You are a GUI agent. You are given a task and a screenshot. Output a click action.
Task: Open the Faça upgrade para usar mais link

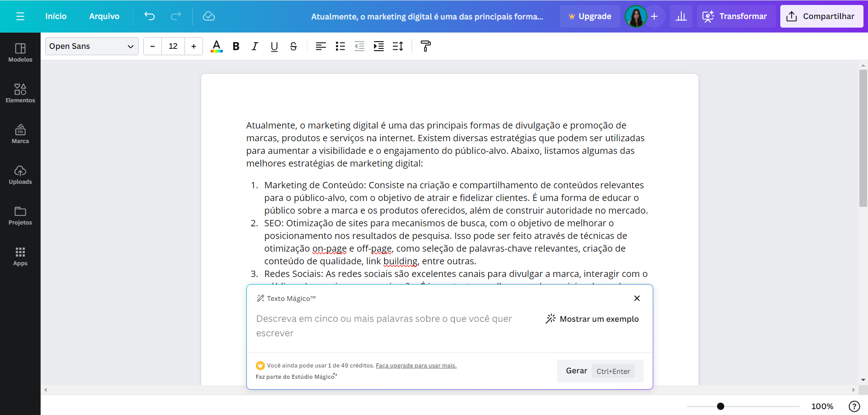(415, 365)
